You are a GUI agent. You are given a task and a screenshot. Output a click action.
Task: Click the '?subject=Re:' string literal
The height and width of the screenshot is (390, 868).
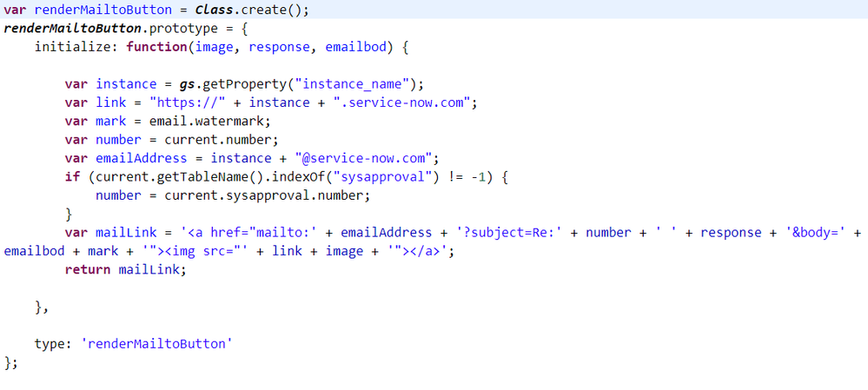(509, 232)
